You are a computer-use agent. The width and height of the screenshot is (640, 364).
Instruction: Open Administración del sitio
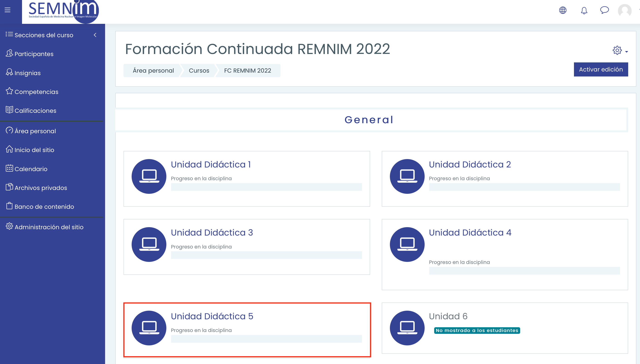(49, 227)
